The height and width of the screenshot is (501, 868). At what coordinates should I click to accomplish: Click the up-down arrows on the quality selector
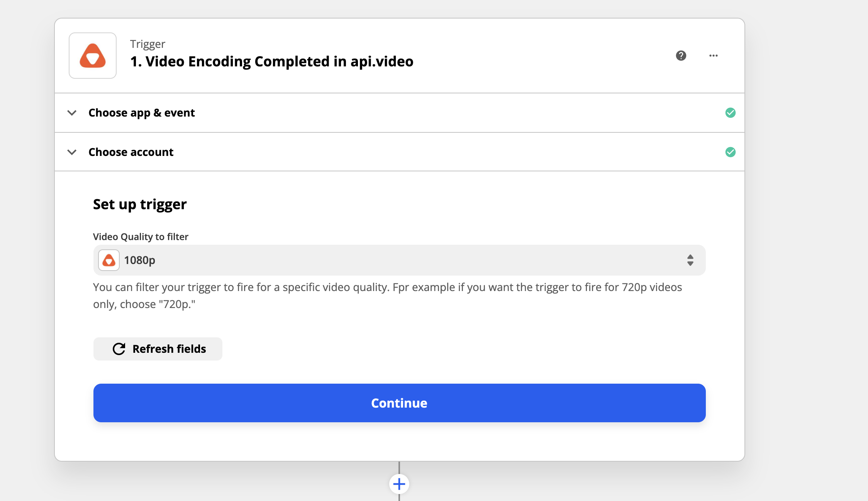[690, 260]
